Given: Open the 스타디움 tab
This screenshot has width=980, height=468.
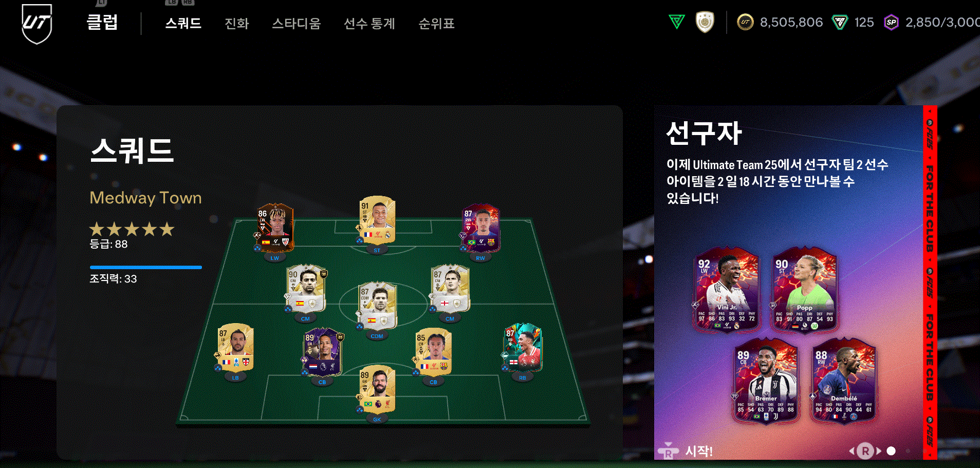Looking at the screenshot, I should (x=297, y=24).
